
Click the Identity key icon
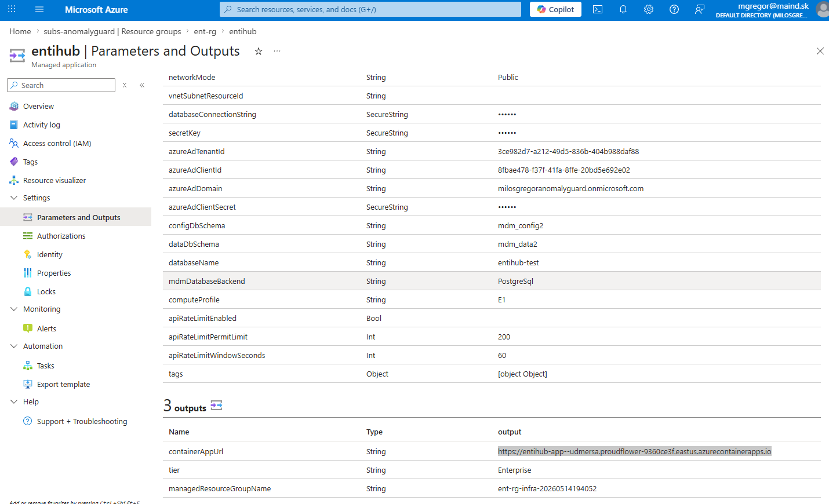click(28, 254)
